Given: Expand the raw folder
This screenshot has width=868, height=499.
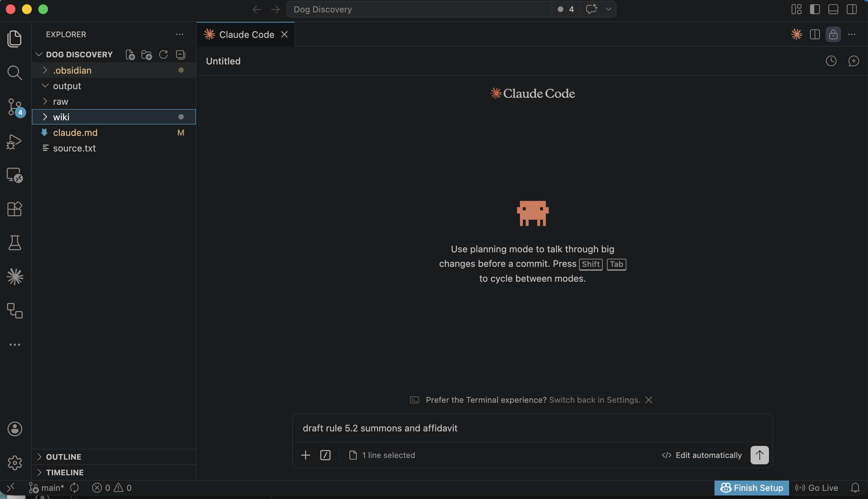Looking at the screenshot, I should pyautogui.click(x=114, y=101).
